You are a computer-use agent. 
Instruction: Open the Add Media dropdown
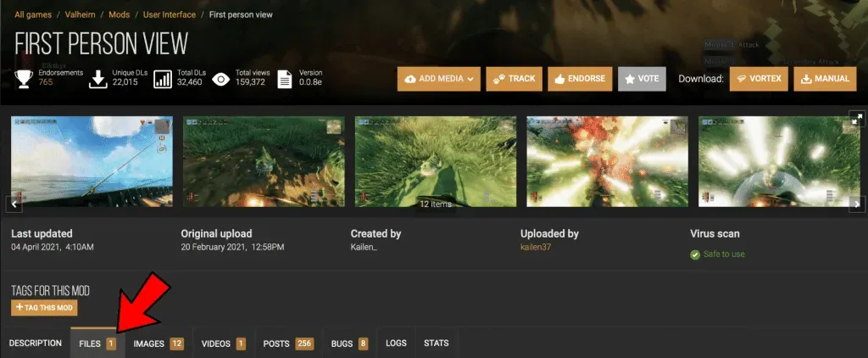tap(438, 79)
